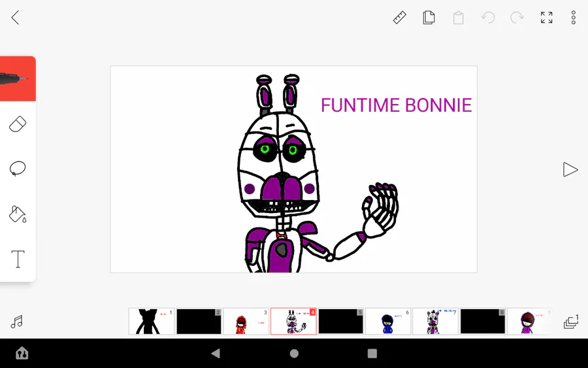This screenshot has height=368, width=588.
Task: Select the Eraser tool
Action: pyautogui.click(x=18, y=124)
